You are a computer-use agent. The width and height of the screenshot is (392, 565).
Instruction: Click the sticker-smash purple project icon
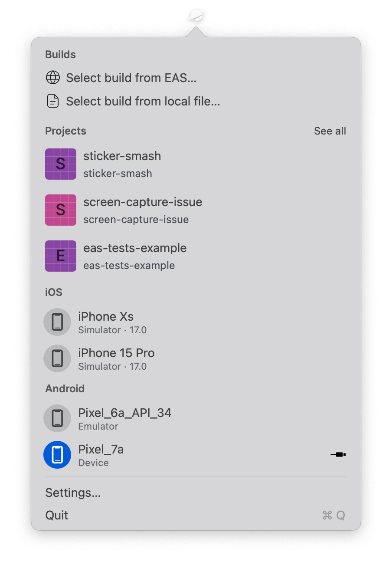tap(61, 164)
